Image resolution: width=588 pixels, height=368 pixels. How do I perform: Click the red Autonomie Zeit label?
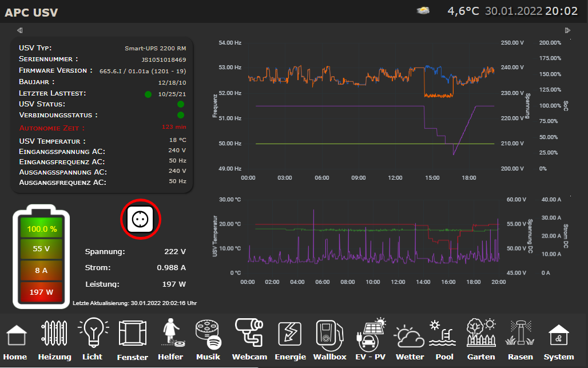pos(52,128)
